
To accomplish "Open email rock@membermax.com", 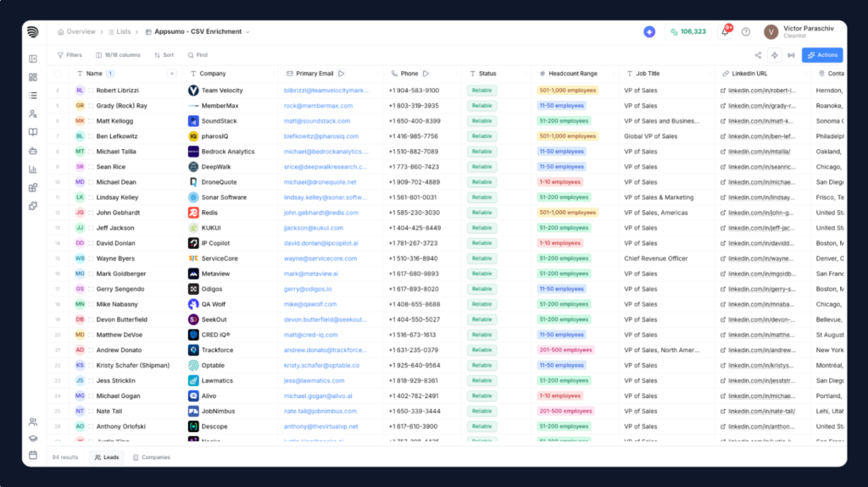I will coord(319,106).
